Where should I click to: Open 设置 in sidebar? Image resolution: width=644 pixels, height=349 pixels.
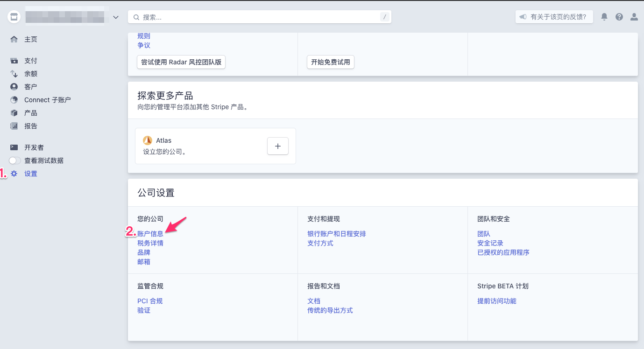[x=31, y=174]
